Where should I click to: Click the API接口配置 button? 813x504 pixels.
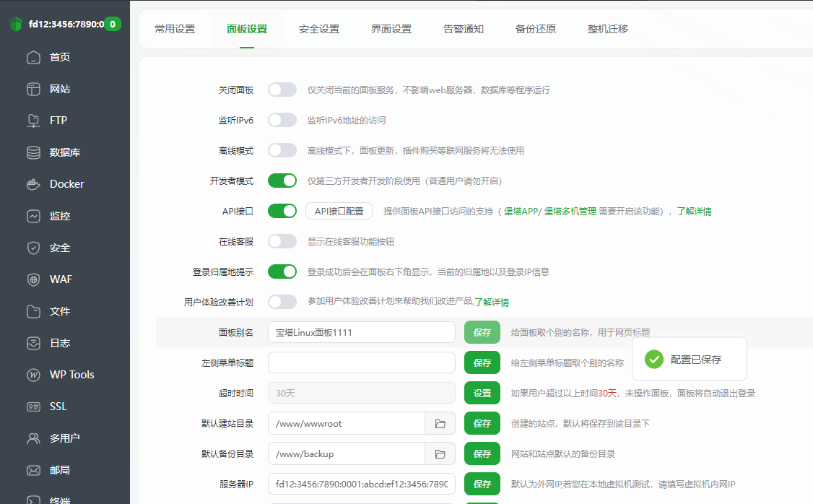tap(339, 211)
